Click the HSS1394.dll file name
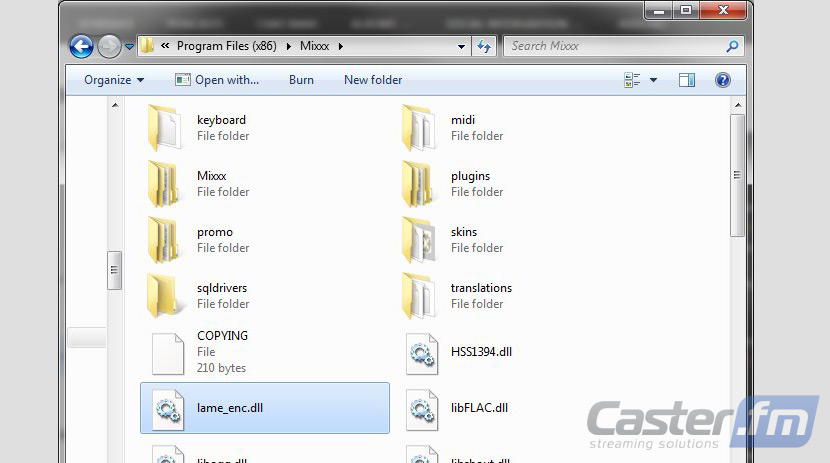The width and height of the screenshot is (830, 463). point(481,352)
